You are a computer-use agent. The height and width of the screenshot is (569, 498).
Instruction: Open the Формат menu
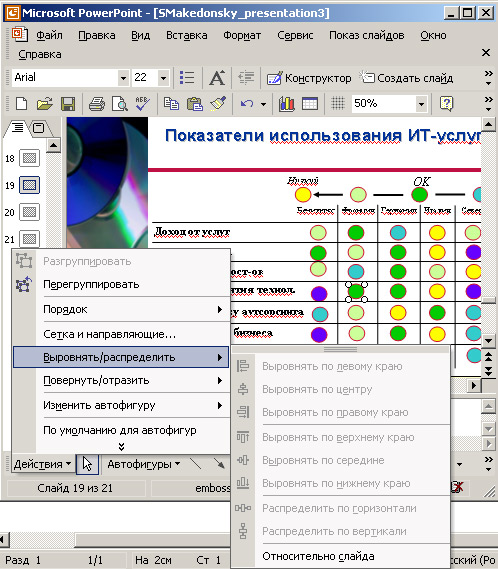coord(242,36)
